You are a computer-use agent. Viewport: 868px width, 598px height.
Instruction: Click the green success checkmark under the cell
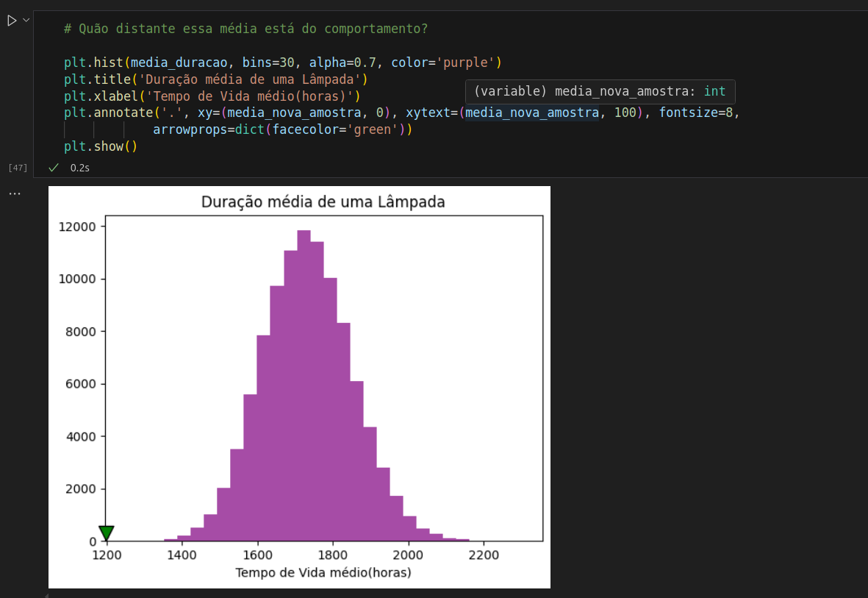(x=54, y=168)
